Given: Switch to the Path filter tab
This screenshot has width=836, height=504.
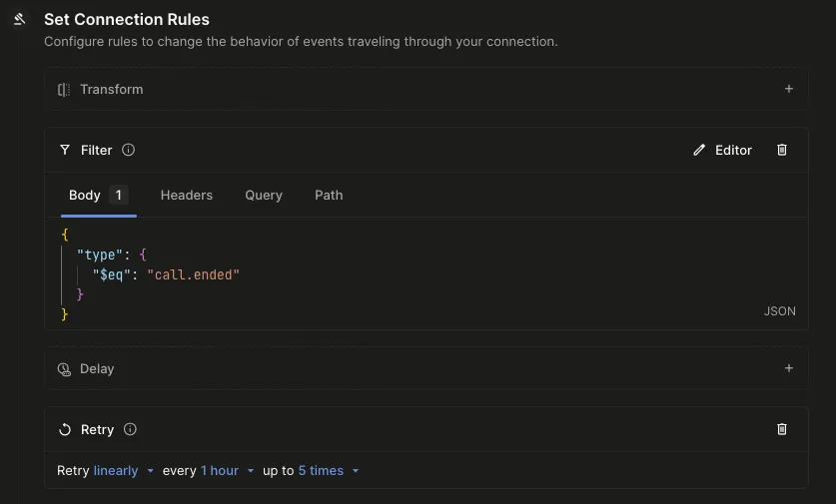Looking at the screenshot, I should click(x=329, y=196).
